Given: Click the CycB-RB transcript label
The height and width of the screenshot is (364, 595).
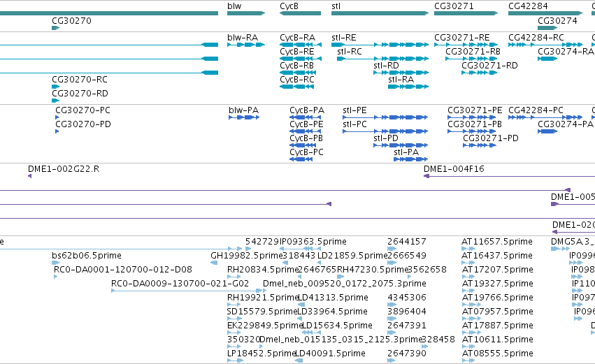Looking at the screenshot, I should click(296, 66).
